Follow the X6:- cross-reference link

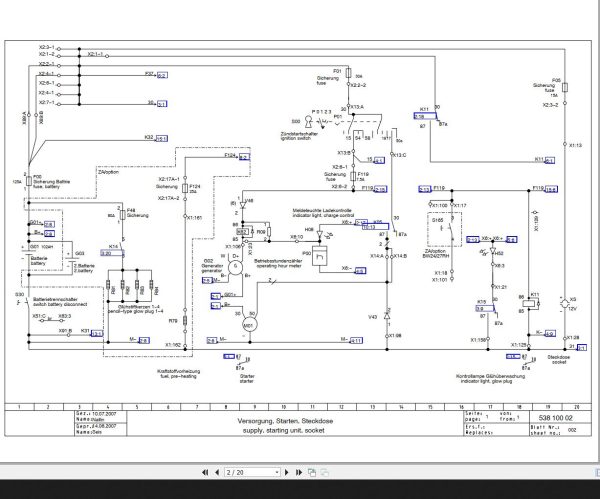[360, 271]
